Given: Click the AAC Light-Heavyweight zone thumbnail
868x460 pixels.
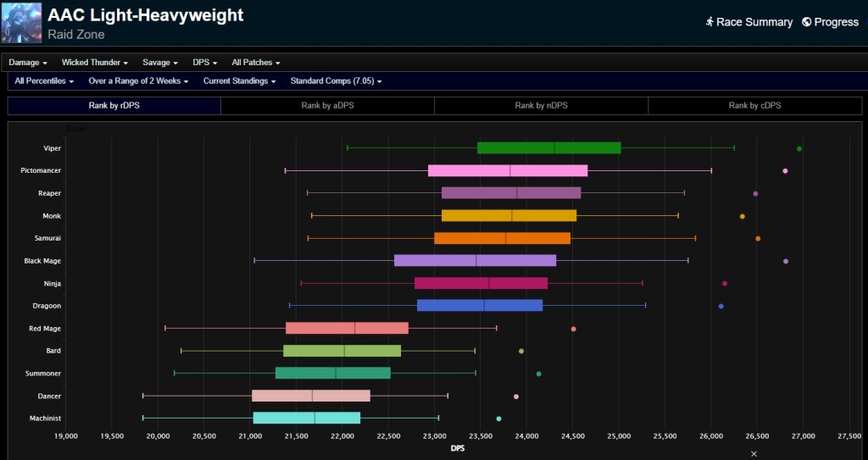Looking at the screenshot, I should [x=21, y=22].
